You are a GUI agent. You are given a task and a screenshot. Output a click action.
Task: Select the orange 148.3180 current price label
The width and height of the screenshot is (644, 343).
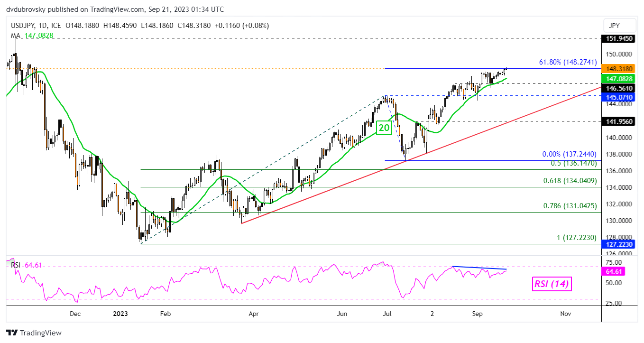pyautogui.click(x=617, y=69)
